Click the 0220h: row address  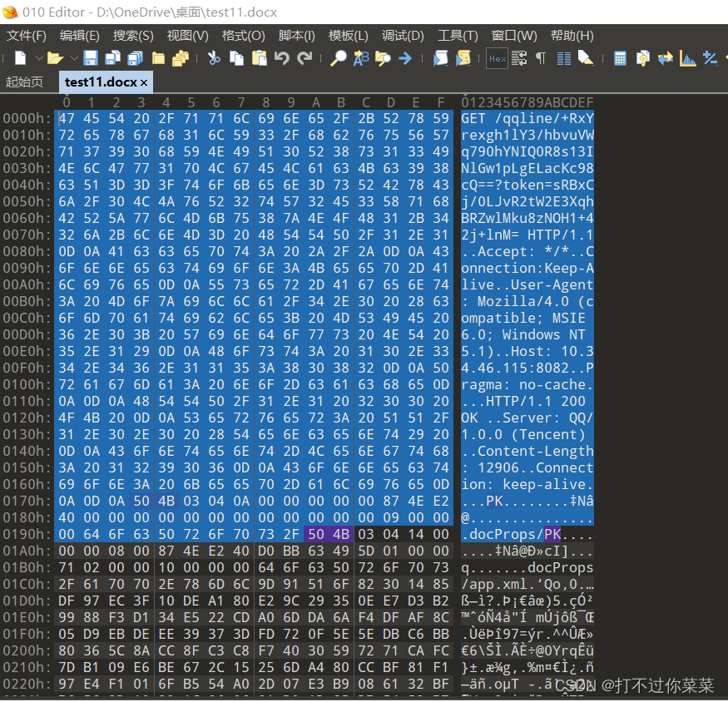point(27,684)
